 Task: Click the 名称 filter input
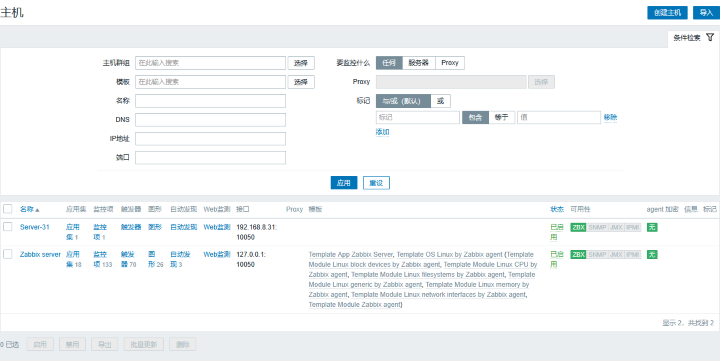[210, 101]
